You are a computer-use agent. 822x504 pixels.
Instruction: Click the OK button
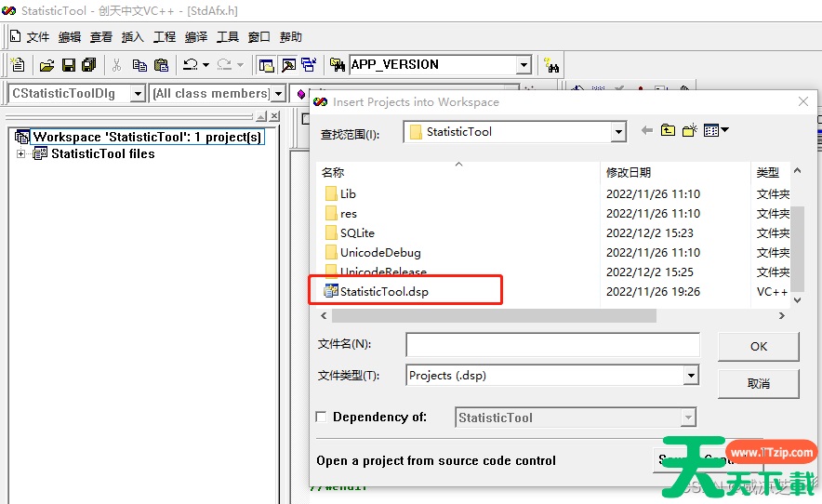click(x=758, y=346)
